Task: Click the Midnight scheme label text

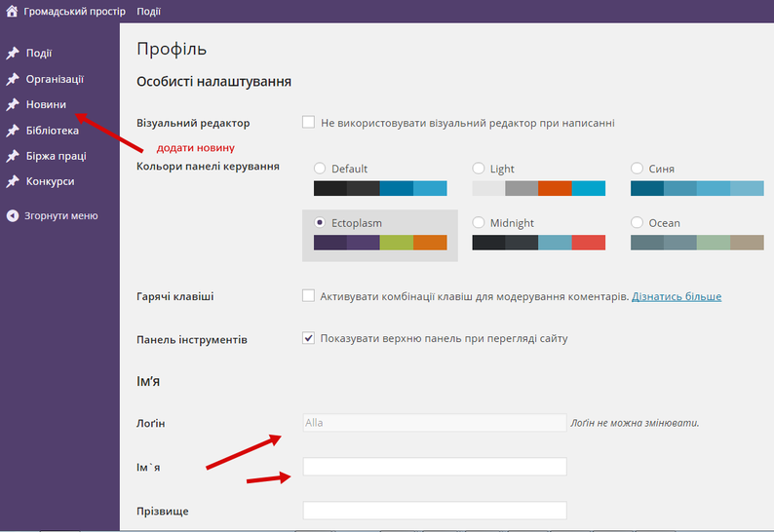Action: (512, 223)
